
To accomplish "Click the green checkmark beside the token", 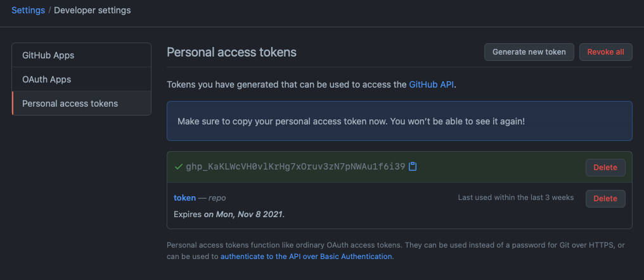I will [178, 166].
